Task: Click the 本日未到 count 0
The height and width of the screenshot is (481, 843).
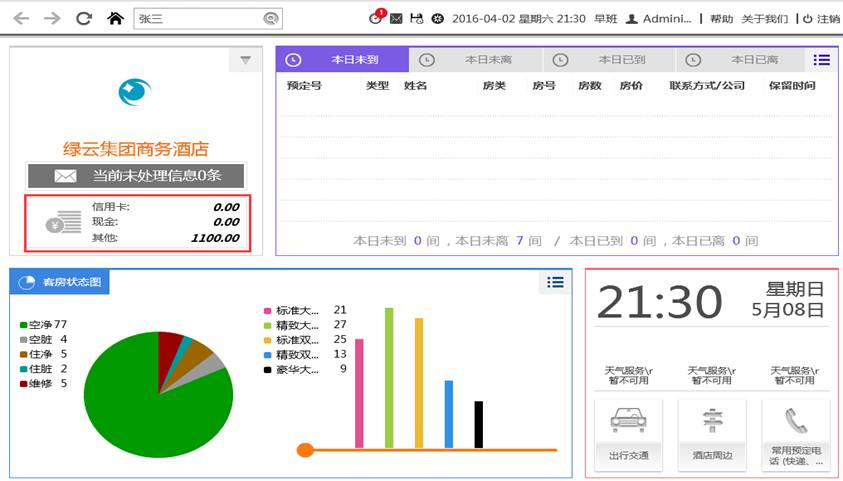Action: [418, 241]
